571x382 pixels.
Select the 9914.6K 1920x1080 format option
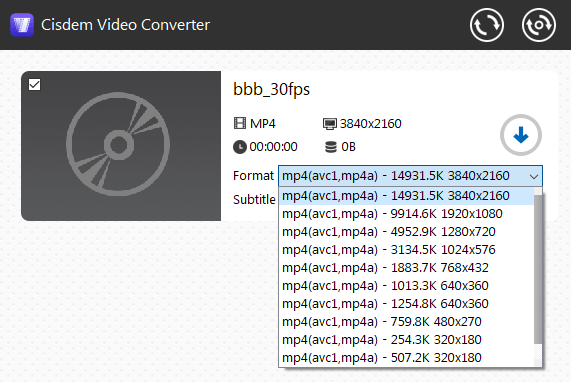(406, 214)
